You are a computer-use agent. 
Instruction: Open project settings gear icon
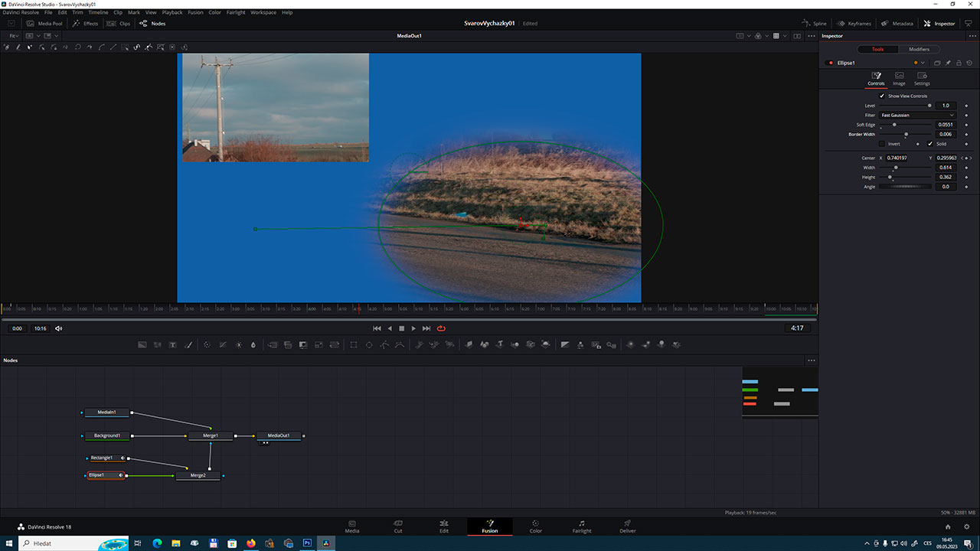[968, 527]
